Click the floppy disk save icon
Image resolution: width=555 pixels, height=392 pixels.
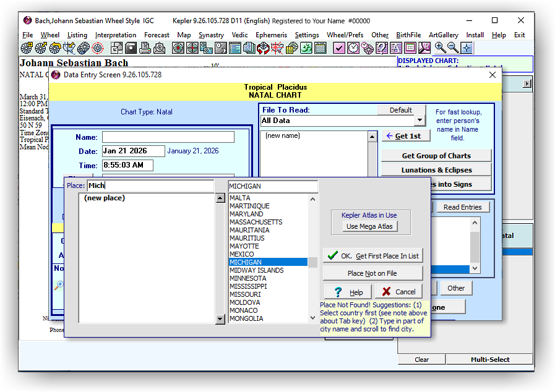tap(131, 48)
